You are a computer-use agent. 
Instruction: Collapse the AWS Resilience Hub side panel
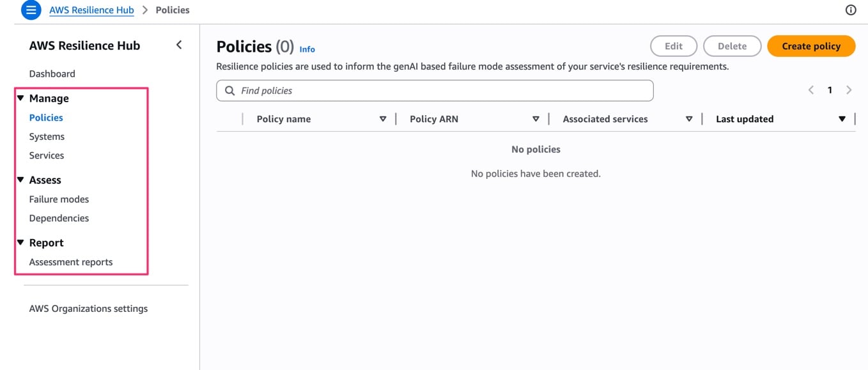tap(179, 45)
